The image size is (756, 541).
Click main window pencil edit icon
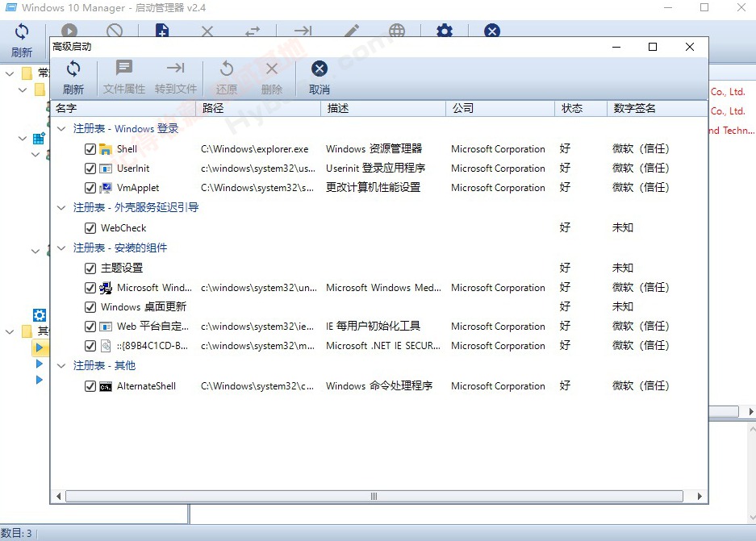click(x=352, y=31)
